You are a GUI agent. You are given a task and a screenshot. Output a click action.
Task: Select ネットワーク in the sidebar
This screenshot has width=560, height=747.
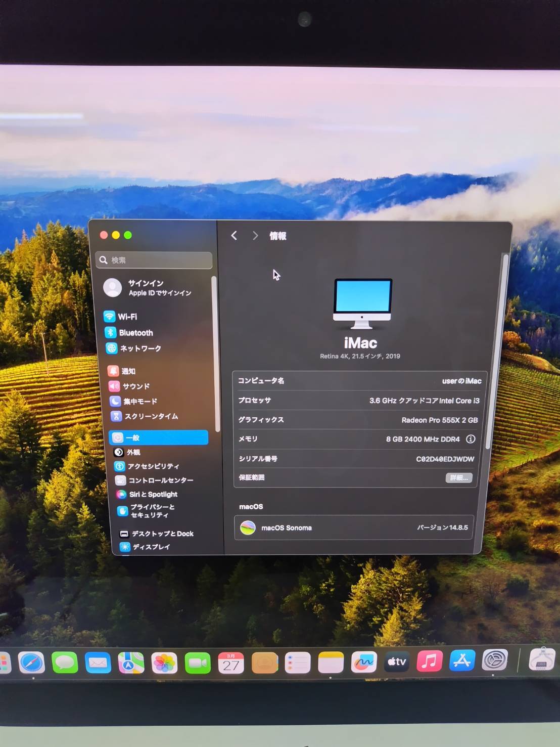[x=133, y=348]
